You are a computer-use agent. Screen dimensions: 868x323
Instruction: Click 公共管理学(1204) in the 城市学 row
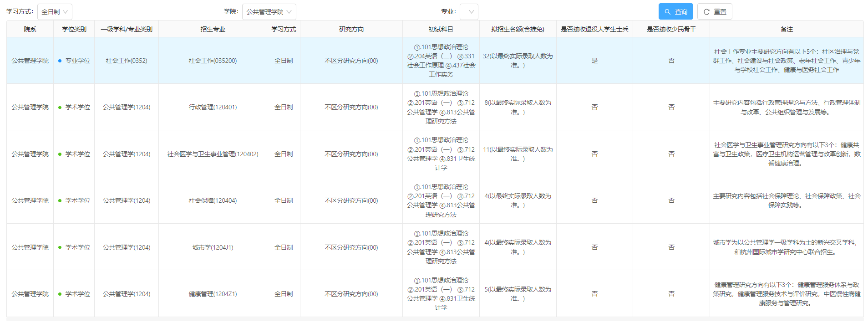pyautogui.click(x=127, y=247)
